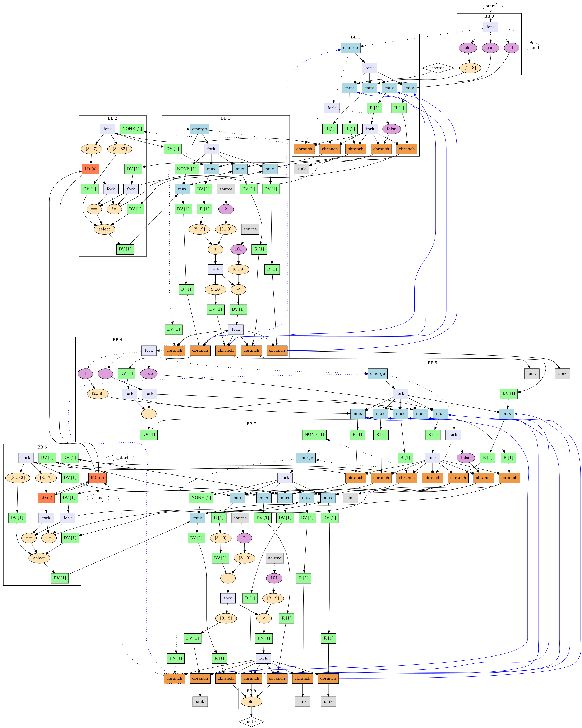This screenshot has height=728, width=582.
Task: Click the constant 2 node in BB 7
Action: coord(245,538)
